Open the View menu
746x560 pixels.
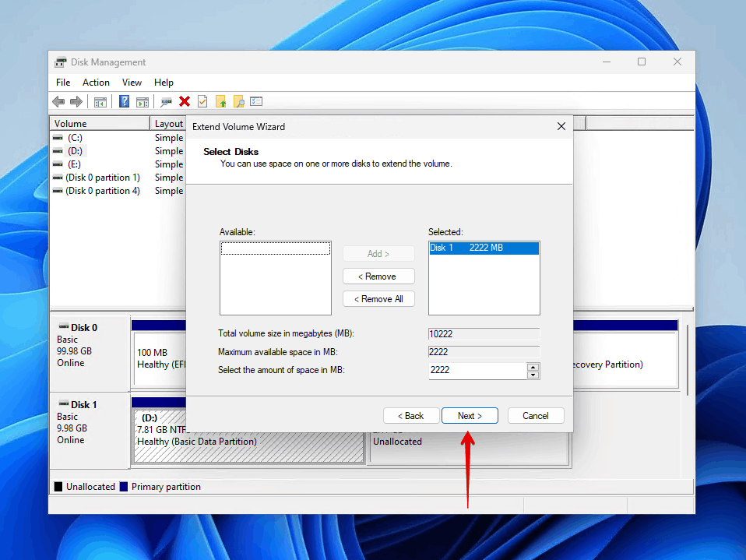coord(132,82)
